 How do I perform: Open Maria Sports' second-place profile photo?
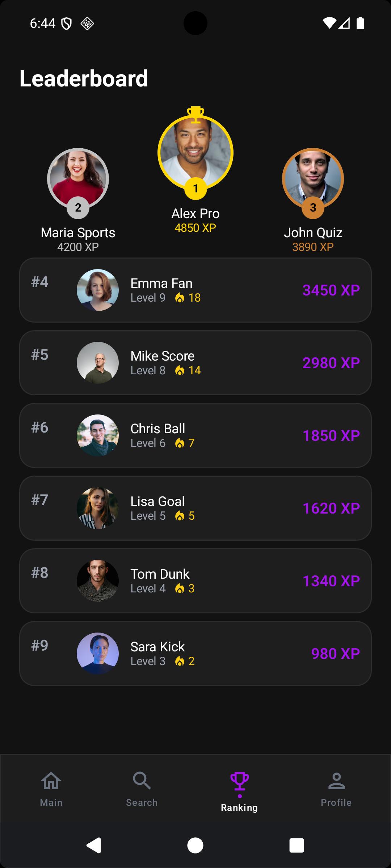[x=78, y=177]
